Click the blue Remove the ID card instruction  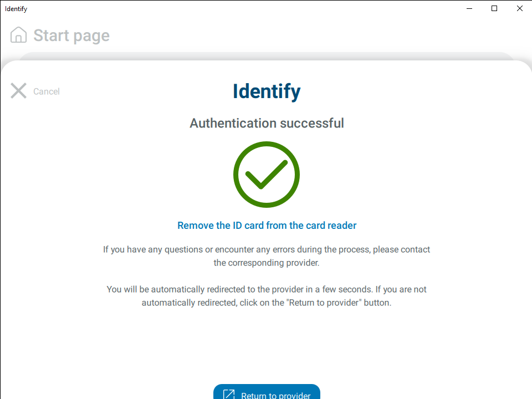click(266, 225)
